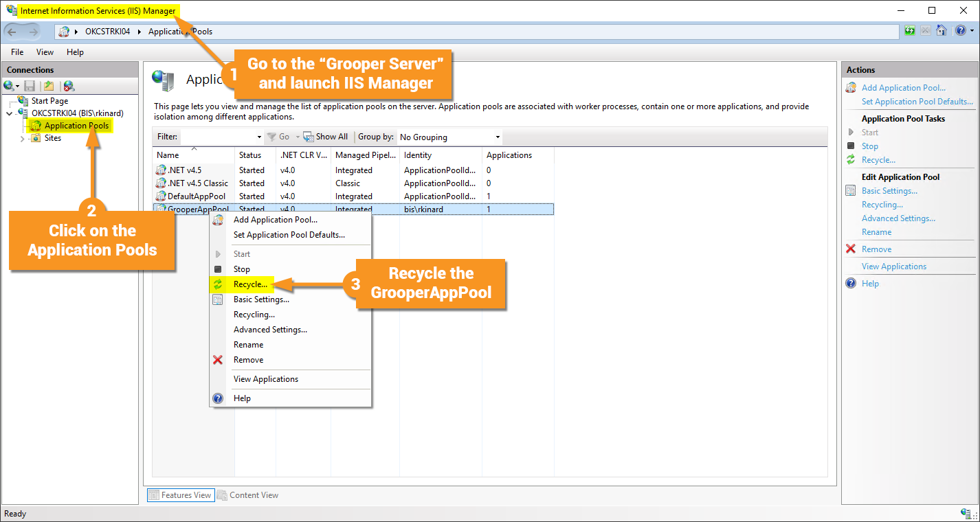
Task: Expand the Sites node arrow
Action: click(22, 138)
